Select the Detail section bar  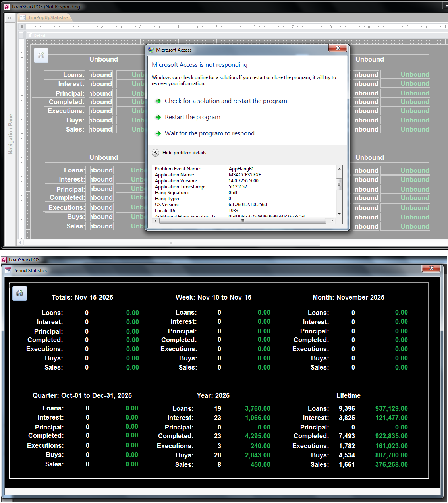39,35
